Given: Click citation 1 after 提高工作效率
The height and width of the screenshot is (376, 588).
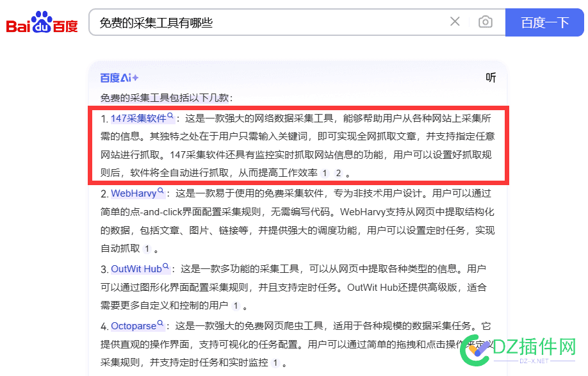Looking at the screenshot, I should 325,173.
